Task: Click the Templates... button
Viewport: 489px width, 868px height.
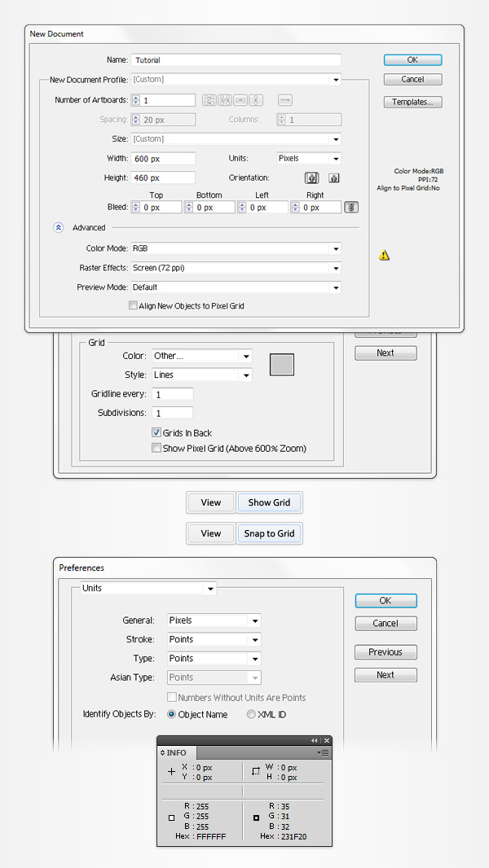Action: (412, 102)
